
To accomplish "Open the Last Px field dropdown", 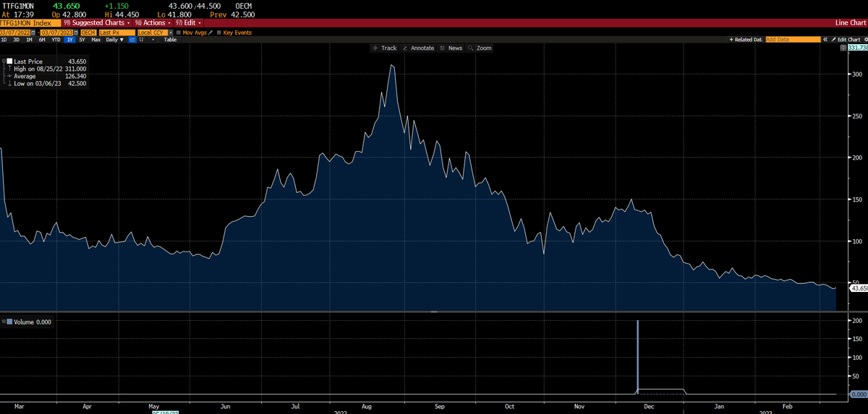I will point(116,33).
